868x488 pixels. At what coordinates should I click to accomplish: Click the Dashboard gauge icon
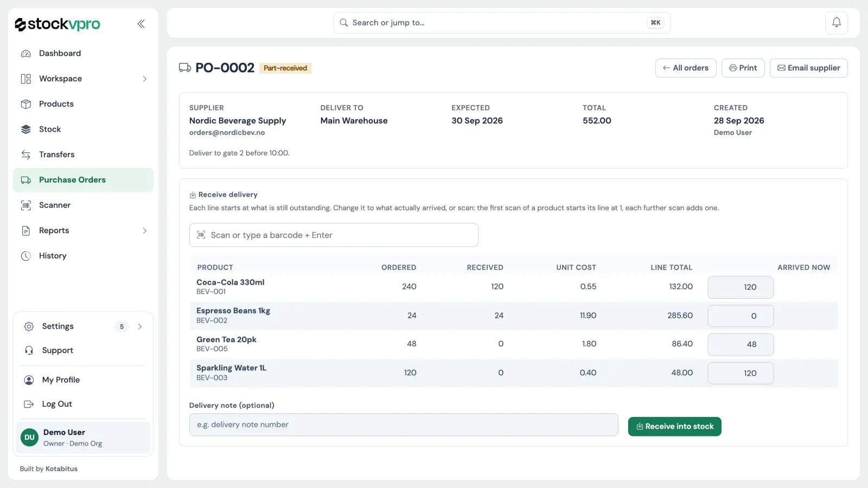pyautogui.click(x=26, y=54)
